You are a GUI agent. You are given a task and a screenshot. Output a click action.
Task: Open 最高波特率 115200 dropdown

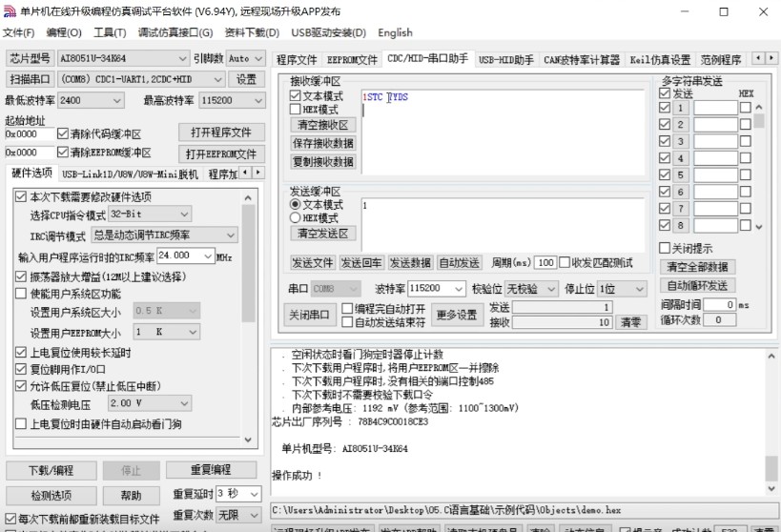pos(258,101)
